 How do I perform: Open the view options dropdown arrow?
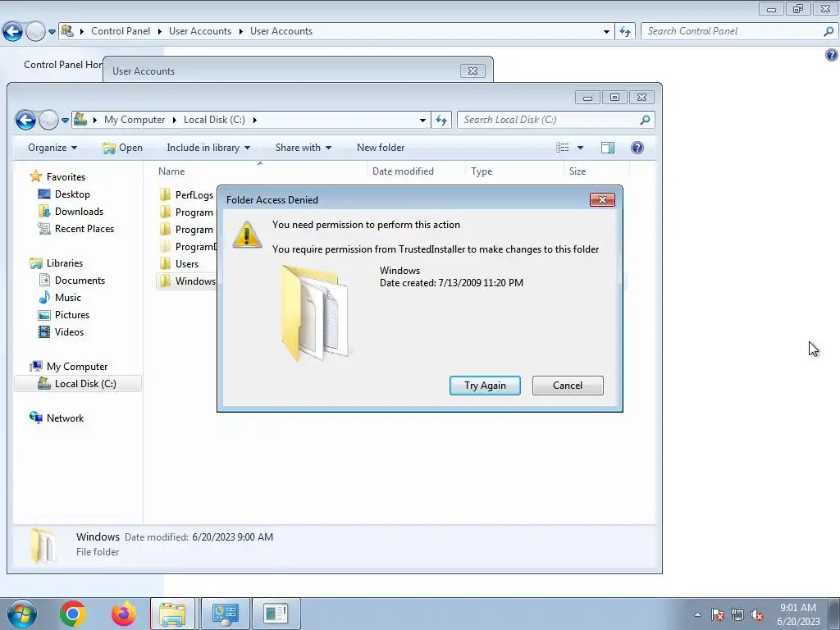pyautogui.click(x=580, y=148)
